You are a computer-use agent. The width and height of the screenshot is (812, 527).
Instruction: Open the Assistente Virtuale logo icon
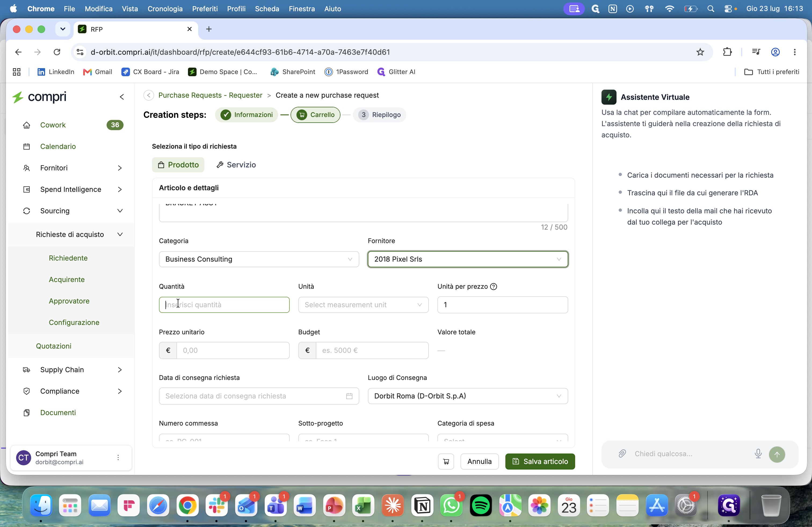coord(609,97)
